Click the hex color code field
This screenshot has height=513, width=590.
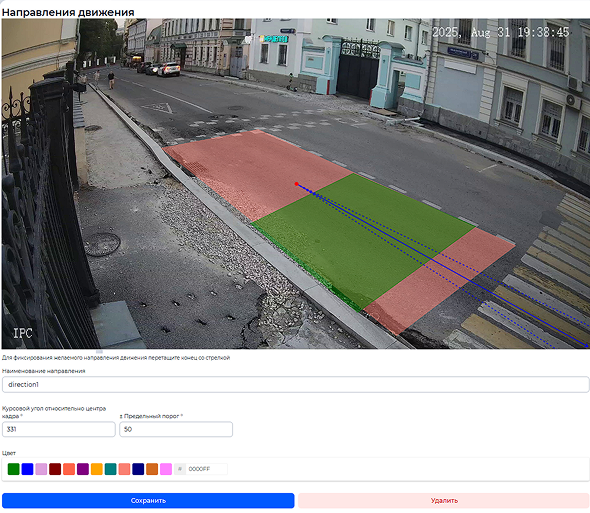[207, 469]
